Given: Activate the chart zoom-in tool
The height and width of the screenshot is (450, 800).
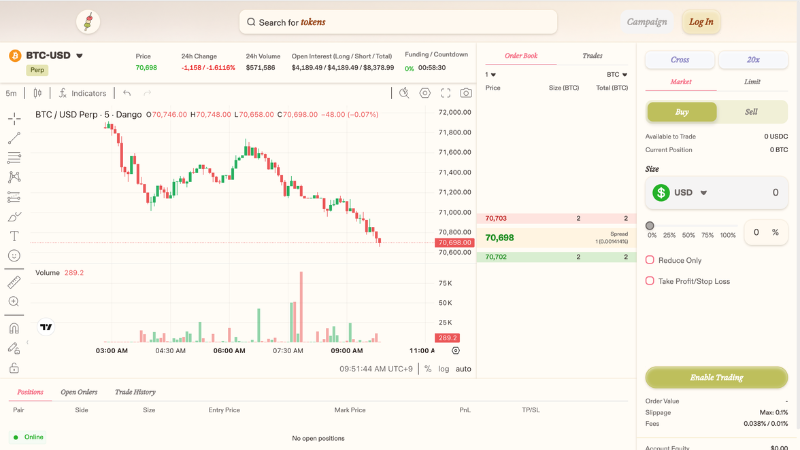Looking at the screenshot, I should point(14,302).
